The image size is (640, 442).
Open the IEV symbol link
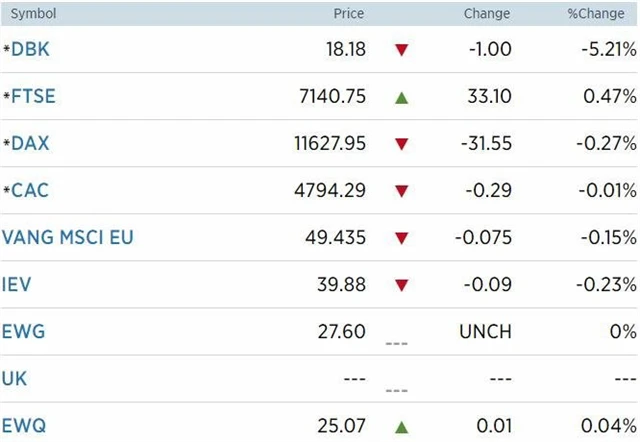[x=17, y=286]
